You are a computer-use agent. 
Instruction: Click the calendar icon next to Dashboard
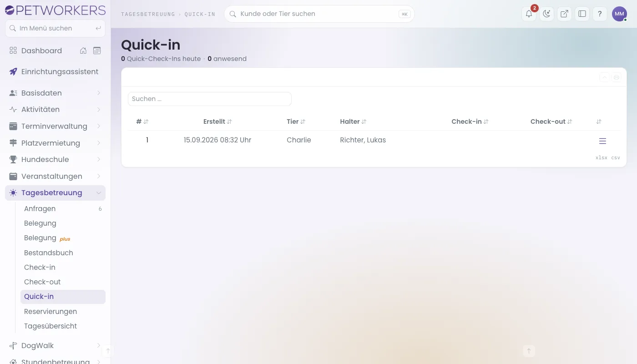click(x=97, y=51)
